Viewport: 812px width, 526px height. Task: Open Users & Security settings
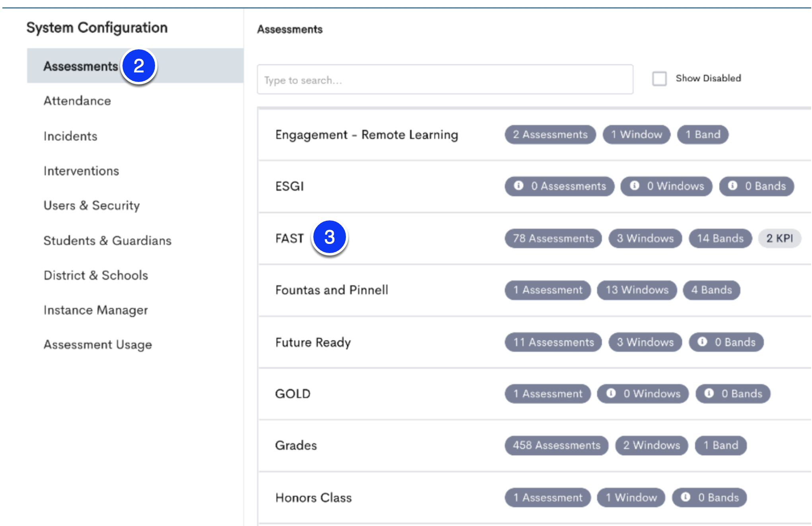pyautogui.click(x=91, y=205)
